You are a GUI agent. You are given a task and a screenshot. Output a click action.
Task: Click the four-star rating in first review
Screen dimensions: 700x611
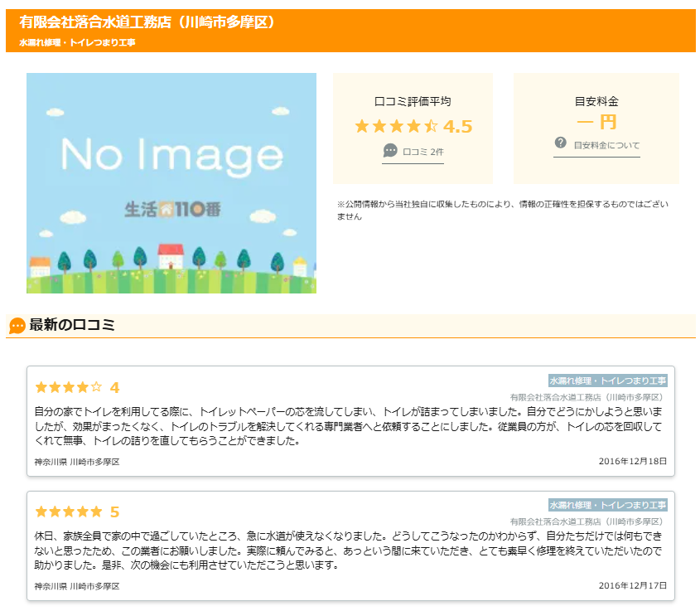click(x=69, y=387)
